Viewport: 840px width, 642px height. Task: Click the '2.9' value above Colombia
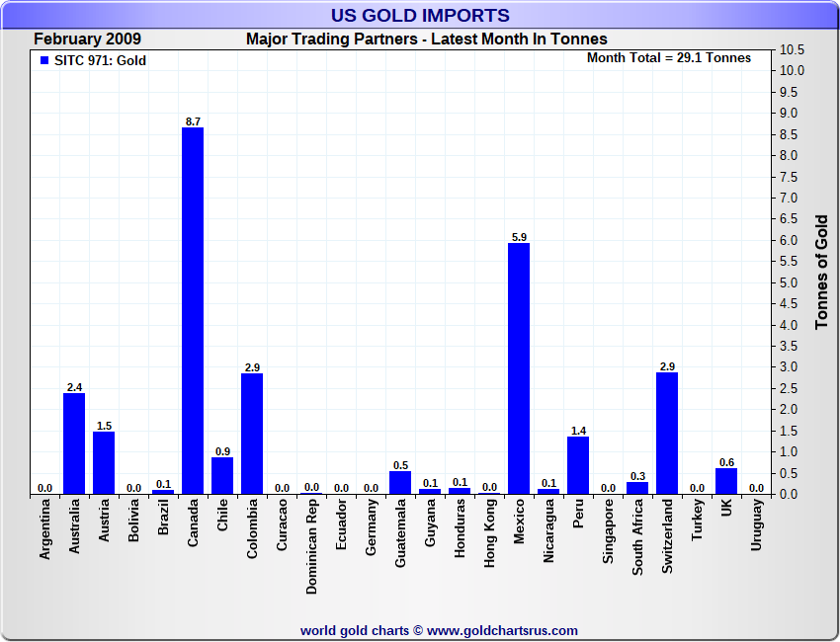tap(252, 367)
